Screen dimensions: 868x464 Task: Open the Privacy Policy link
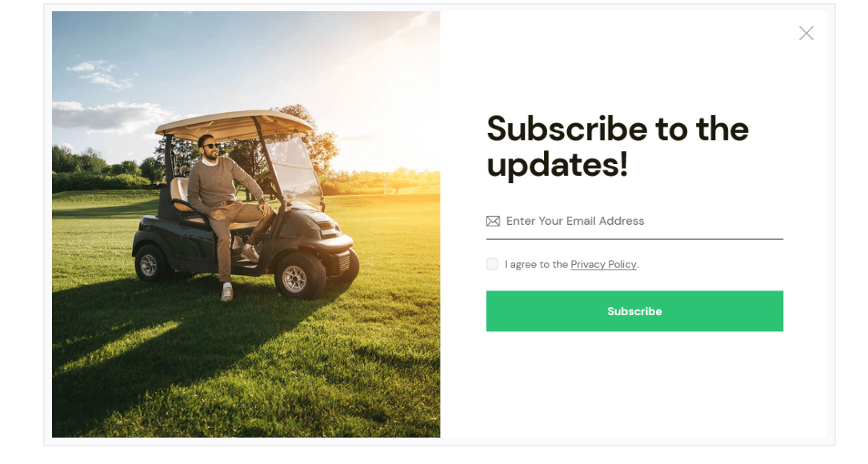click(603, 265)
